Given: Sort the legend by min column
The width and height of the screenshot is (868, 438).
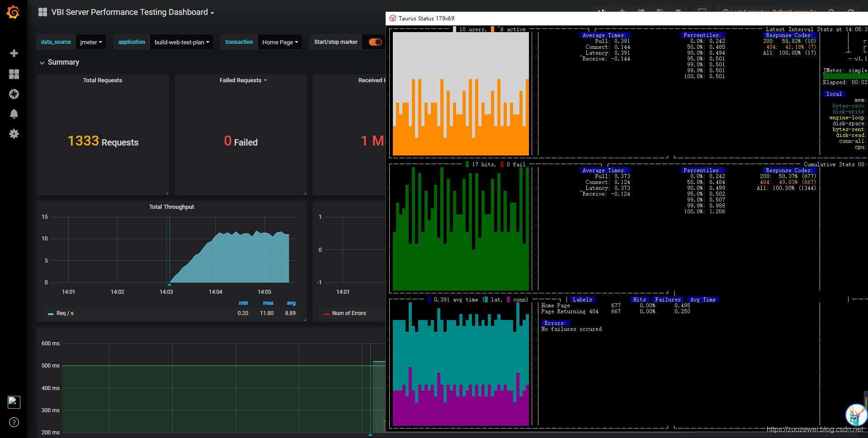Looking at the screenshot, I should pos(243,303).
